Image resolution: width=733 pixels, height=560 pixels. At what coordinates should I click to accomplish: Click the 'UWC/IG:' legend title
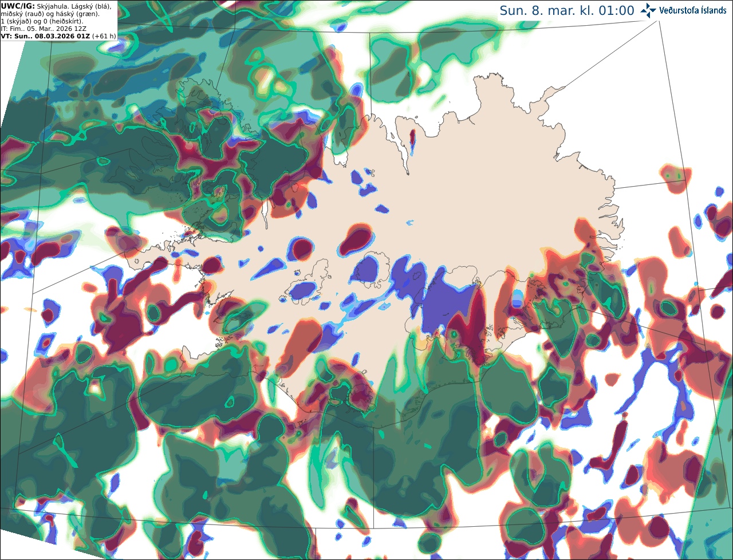18,6
